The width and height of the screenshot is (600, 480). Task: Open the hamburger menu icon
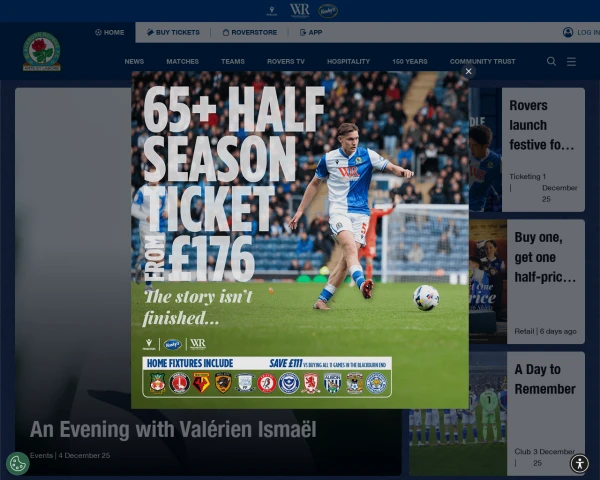571,62
